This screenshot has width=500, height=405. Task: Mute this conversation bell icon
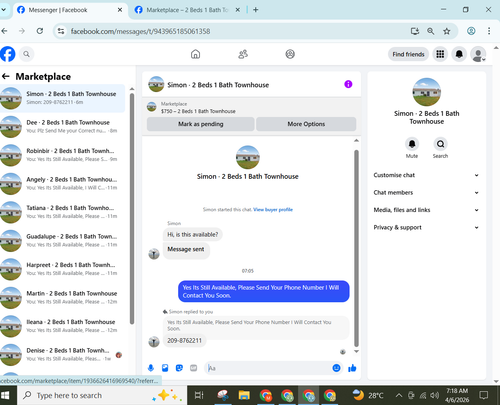[412, 144]
